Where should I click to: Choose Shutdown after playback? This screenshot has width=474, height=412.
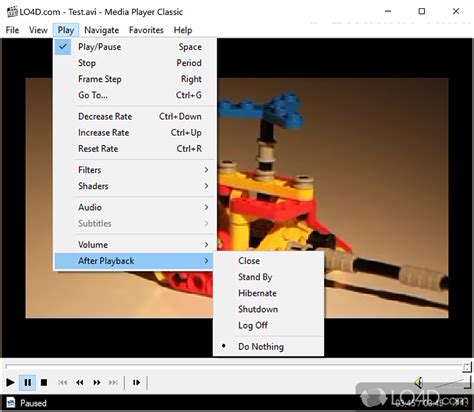pyautogui.click(x=268, y=309)
